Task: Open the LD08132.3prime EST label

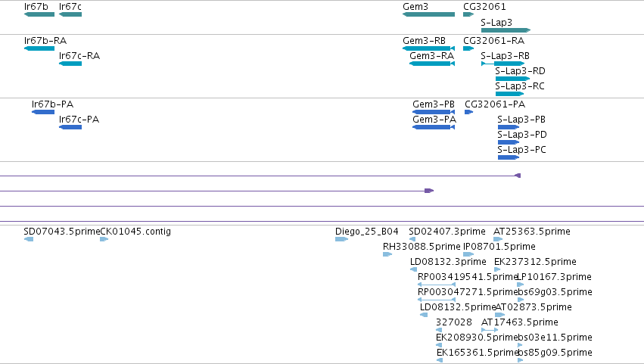Action: click(x=448, y=262)
